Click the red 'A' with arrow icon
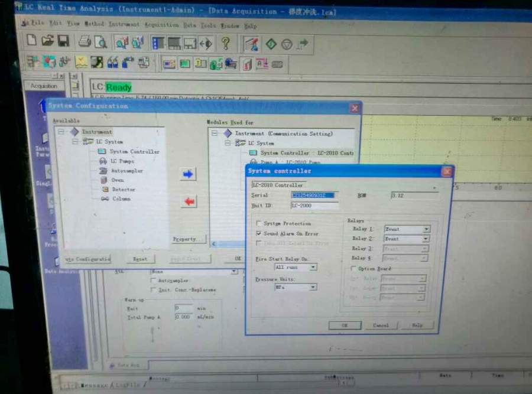 click(x=262, y=64)
